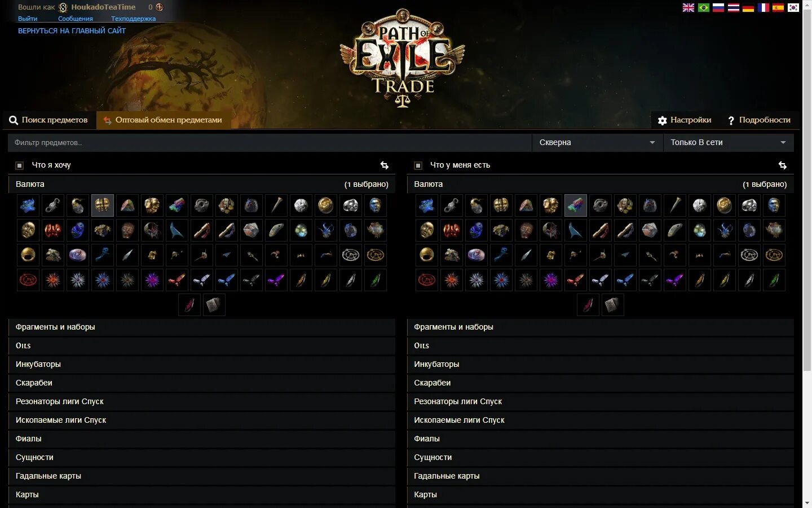Expand Карты category in the have panel
812x508 pixels.
tap(601, 495)
